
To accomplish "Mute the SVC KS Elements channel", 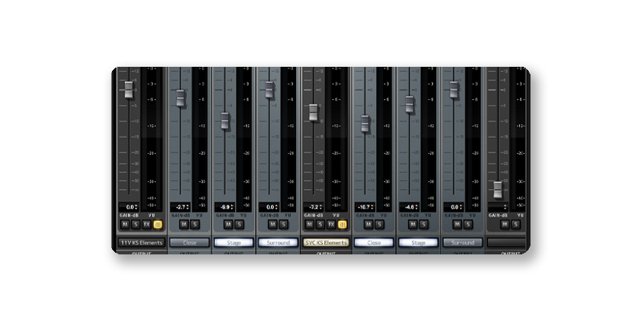I will pos(309,225).
